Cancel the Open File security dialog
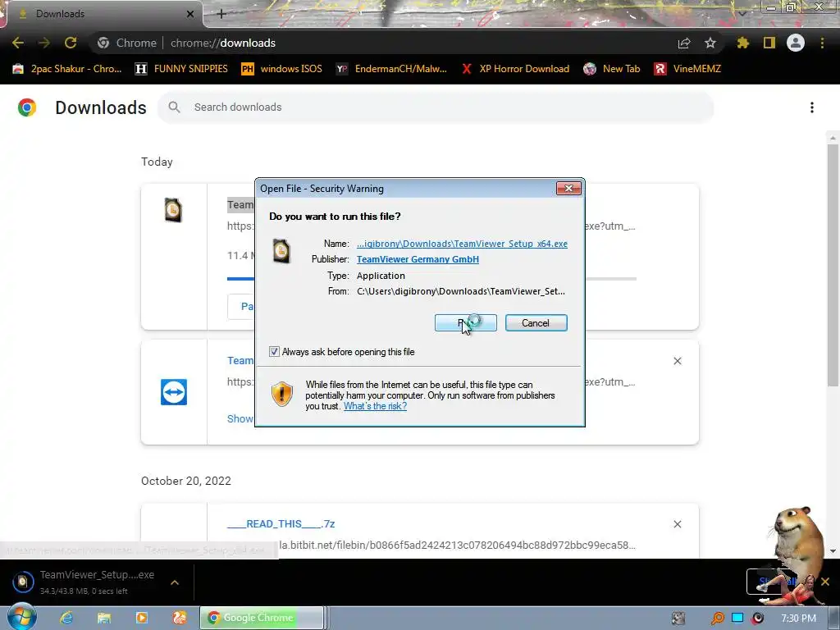This screenshot has width=840, height=630. pos(536,323)
